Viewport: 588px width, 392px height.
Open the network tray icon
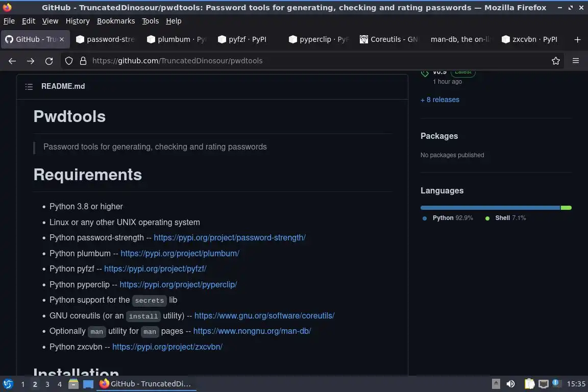pos(543,384)
